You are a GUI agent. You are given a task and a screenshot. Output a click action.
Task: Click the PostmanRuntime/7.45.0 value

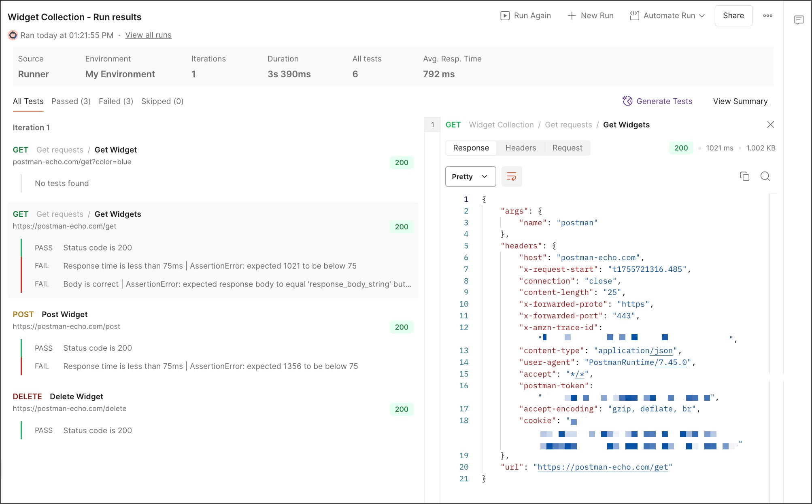point(638,362)
